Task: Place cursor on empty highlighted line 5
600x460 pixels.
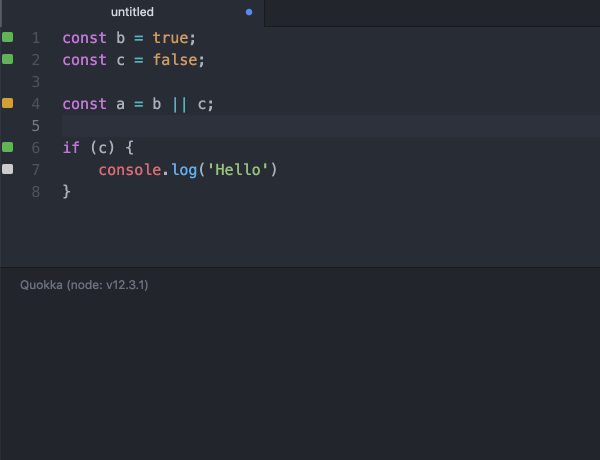Action: 331,126
